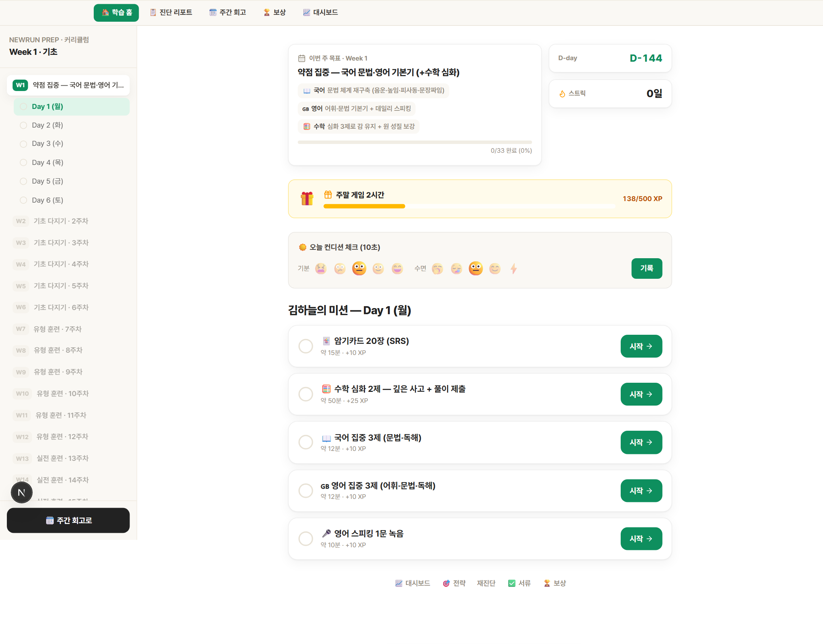Open Day 6 (토) in sidebar

[x=72, y=200]
